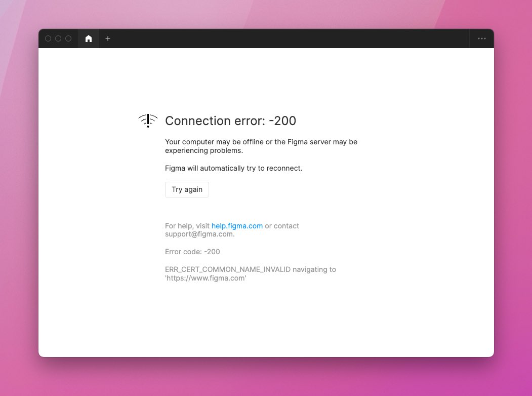Visit help.figma.com for help

pos(237,226)
